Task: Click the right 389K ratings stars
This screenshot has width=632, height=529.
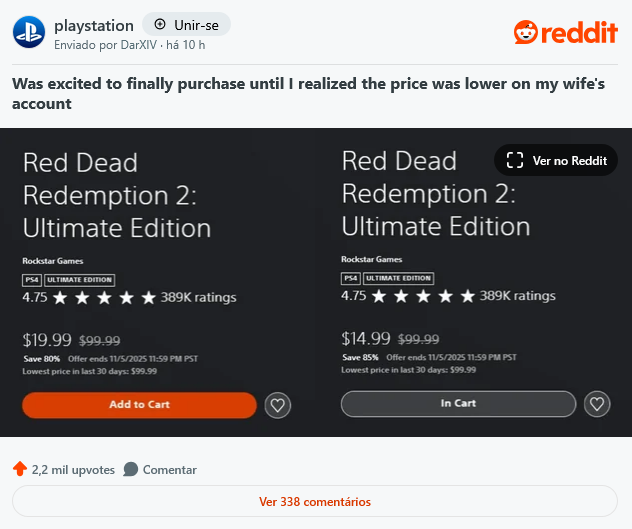Action: click(x=423, y=296)
